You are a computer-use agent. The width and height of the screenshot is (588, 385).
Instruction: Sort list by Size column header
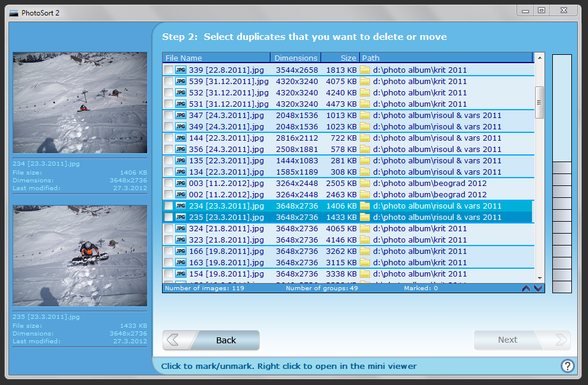coord(340,58)
